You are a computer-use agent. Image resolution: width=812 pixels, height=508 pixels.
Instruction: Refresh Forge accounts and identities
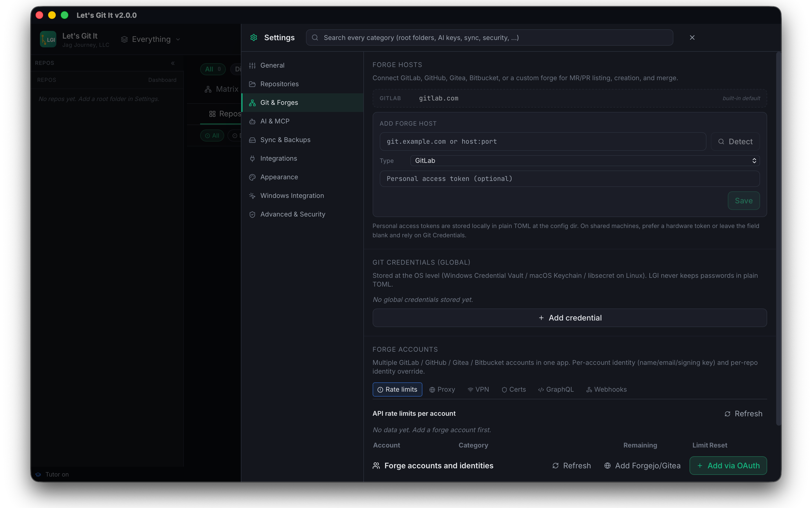point(572,466)
